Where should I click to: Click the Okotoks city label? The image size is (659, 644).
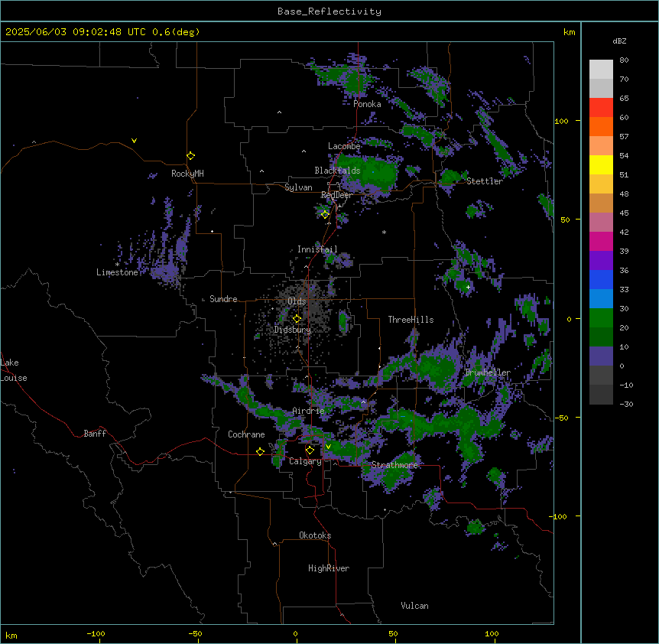(x=315, y=535)
